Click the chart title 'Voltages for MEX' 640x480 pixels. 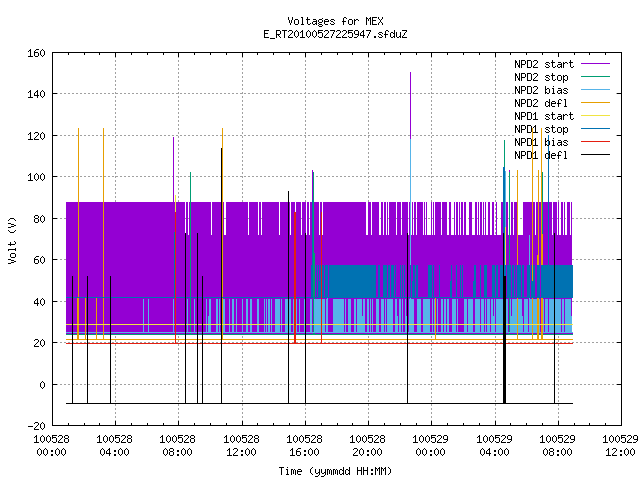click(x=335, y=21)
